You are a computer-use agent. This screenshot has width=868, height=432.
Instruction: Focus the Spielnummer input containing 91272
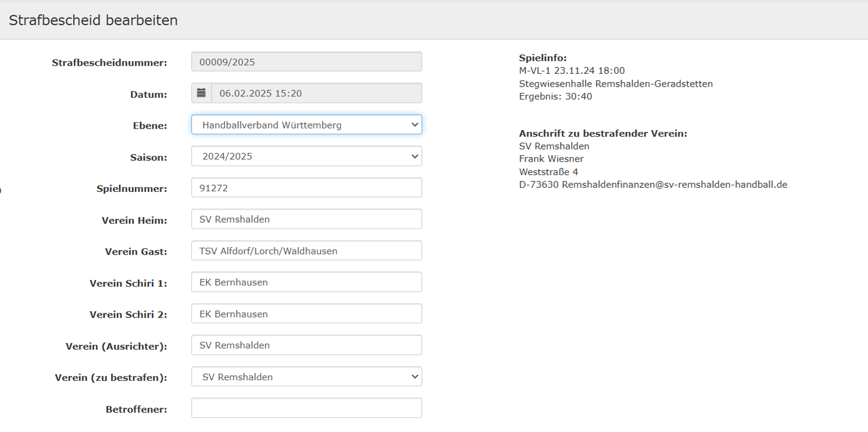pyautogui.click(x=306, y=188)
